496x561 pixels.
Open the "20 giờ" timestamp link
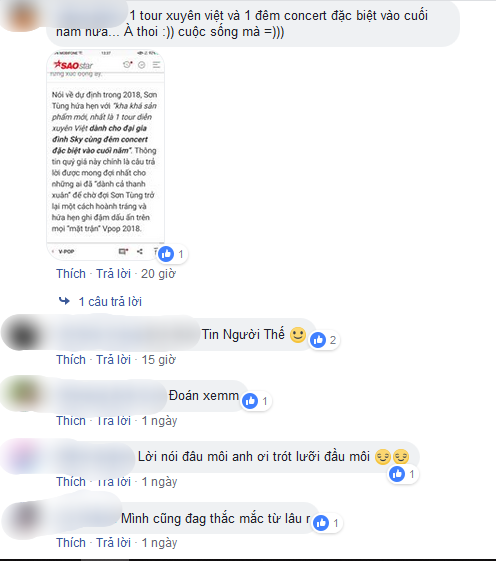(x=158, y=274)
